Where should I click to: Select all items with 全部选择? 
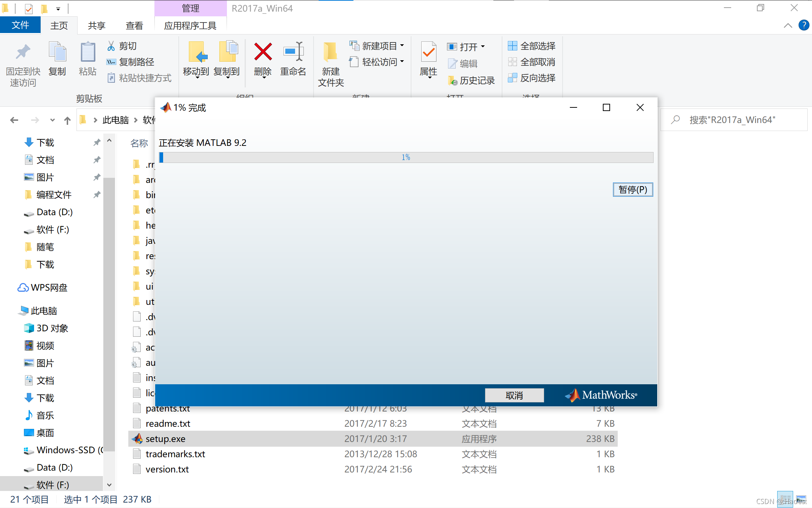coord(532,46)
